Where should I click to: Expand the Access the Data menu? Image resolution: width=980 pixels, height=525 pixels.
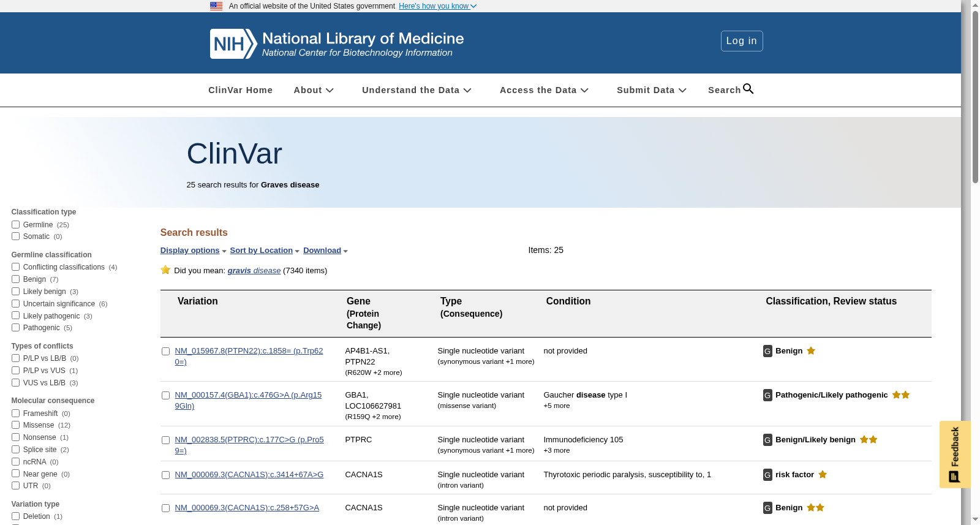(544, 90)
